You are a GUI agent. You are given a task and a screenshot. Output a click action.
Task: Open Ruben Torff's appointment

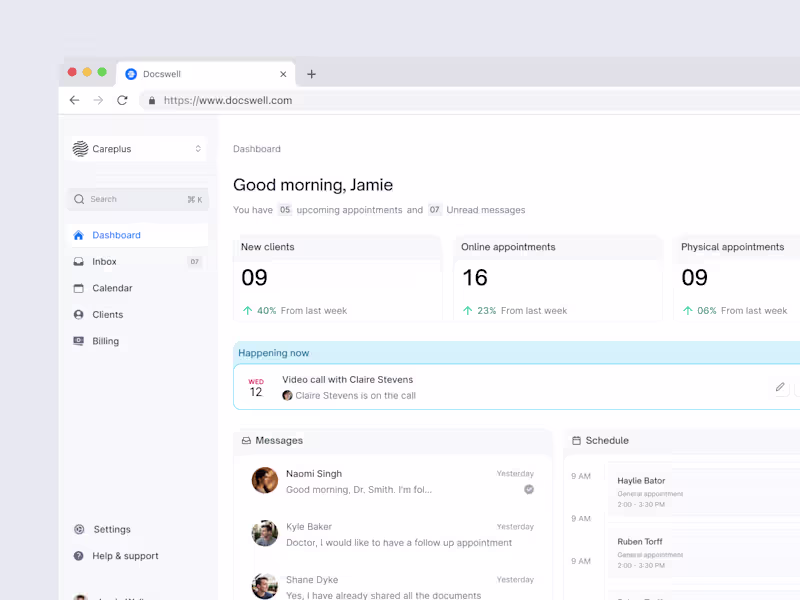[704, 553]
